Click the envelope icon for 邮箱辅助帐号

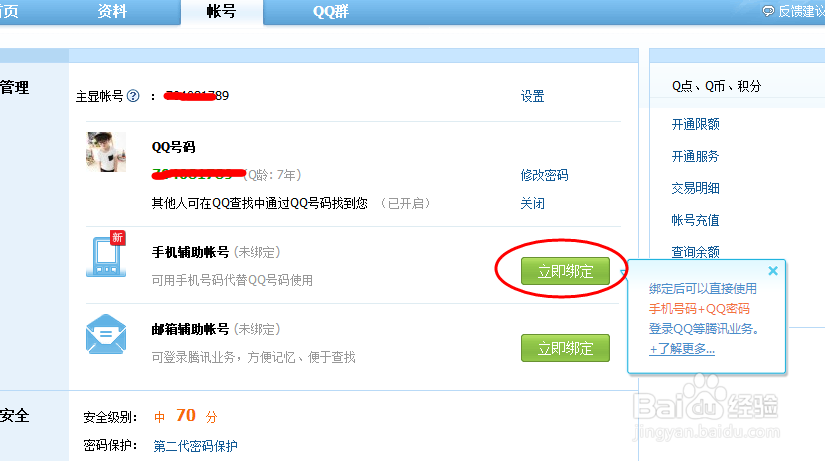(x=106, y=334)
